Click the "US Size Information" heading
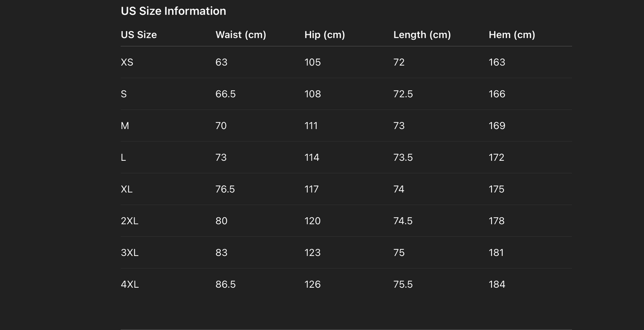 pyautogui.click(x=173, y=11)
